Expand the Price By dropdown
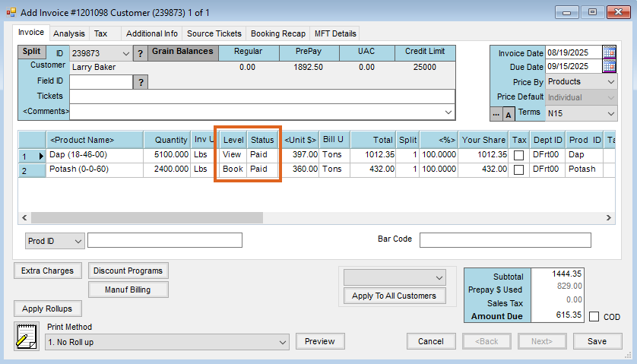Screen dimensions: 637x364 (x=611, y=82)
